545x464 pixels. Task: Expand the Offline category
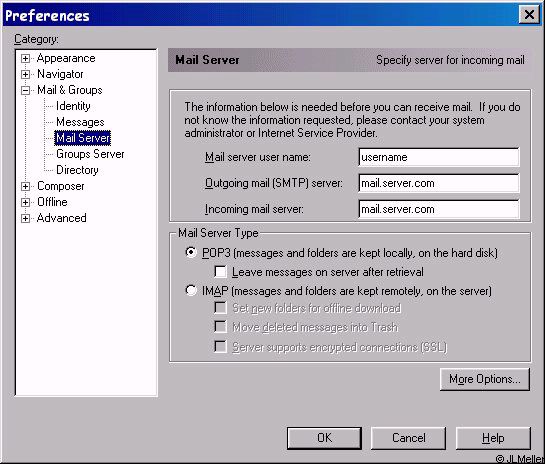click(25, 202)
